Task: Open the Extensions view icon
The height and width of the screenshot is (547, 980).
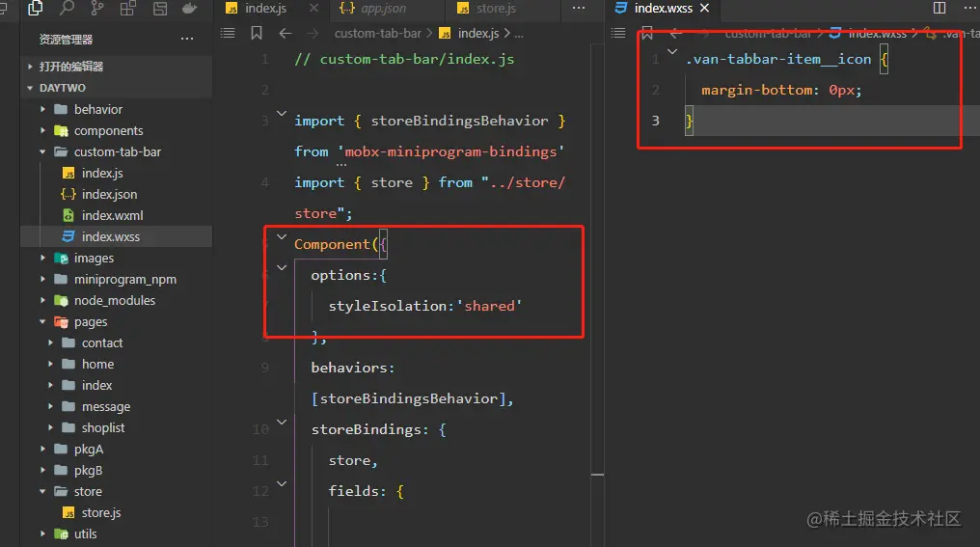Action: pos(128,8)
